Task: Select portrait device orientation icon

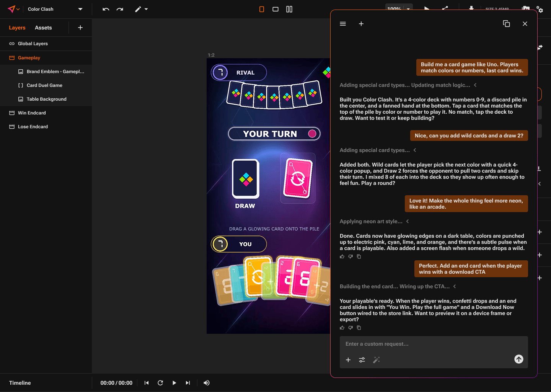Action: tap(262, 9)
